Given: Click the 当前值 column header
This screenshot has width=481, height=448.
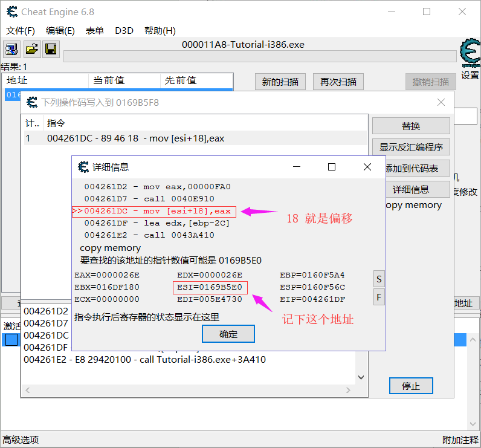Looking at the screenshot, I should pyautogui.click(x=109, y=80).
